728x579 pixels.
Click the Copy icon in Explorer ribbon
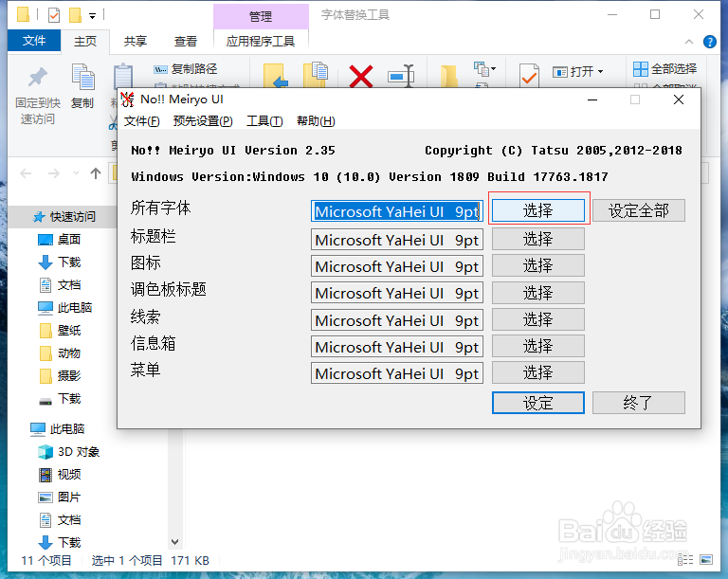tap(83, 77)
